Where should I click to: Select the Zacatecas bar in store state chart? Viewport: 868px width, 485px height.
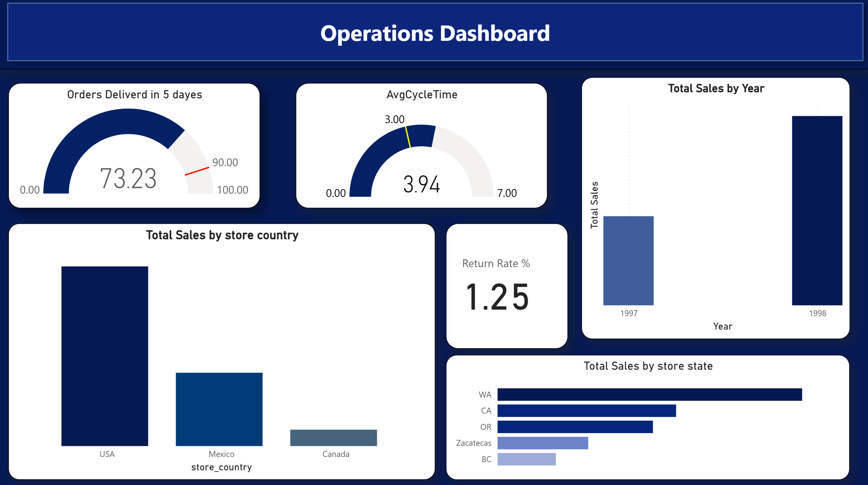tap(543, 443)
